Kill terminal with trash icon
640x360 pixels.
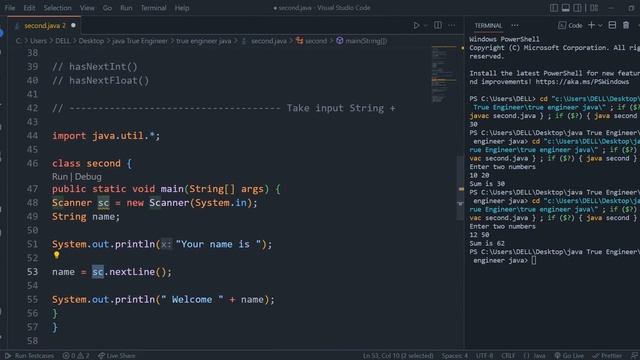coord(626,25)
